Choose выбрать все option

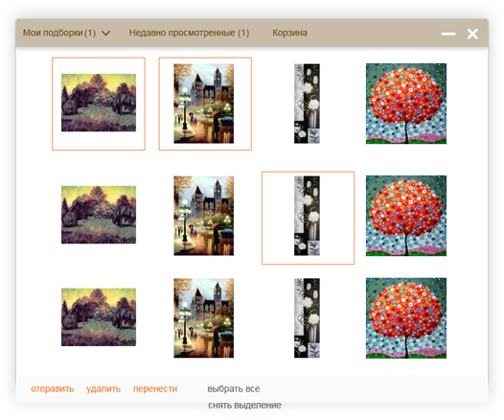tap(234, 388)
